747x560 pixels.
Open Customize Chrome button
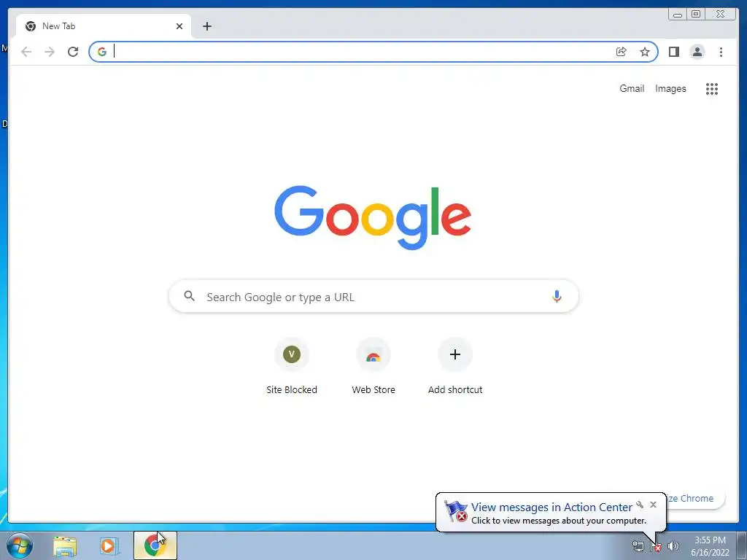pyautogui.click(x=695, y=498)
